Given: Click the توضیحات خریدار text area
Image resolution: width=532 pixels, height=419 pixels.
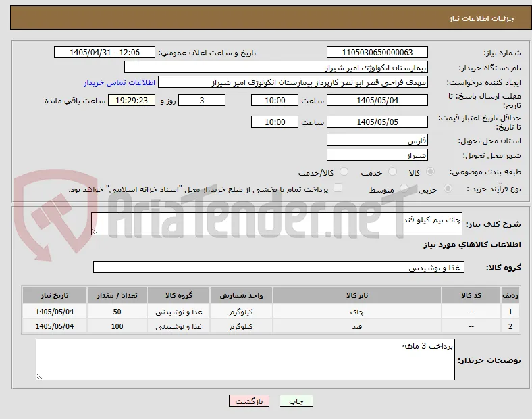Looking at the screenshot, I should pyautogui.click(x=245, y=360).
